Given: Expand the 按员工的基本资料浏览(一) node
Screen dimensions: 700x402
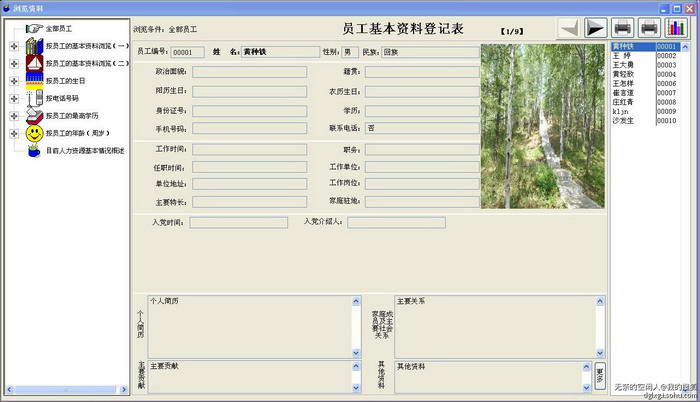Looking at the screenshot, I should point(14,46).
